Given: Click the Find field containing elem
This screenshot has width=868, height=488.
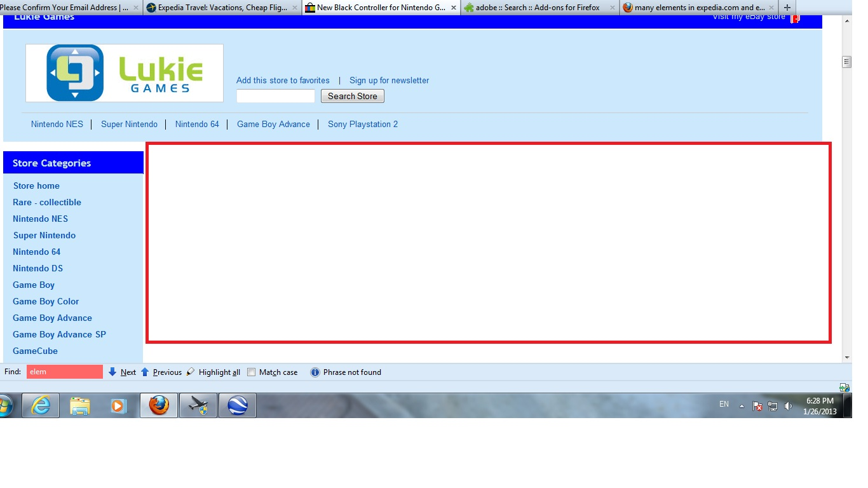Looking at the screenshot, I should [x=65, y=372].
